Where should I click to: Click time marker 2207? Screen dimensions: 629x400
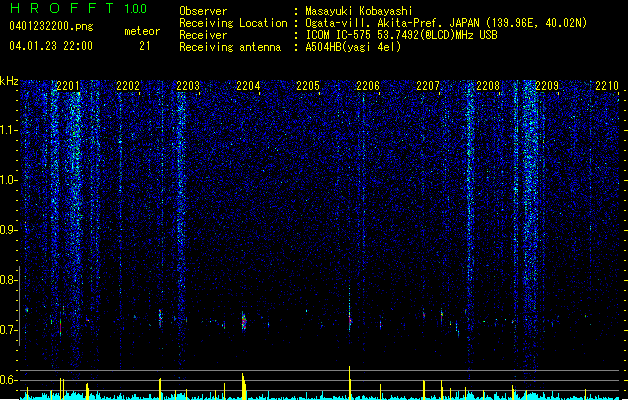pyautogui.click(x=428, y=86)
